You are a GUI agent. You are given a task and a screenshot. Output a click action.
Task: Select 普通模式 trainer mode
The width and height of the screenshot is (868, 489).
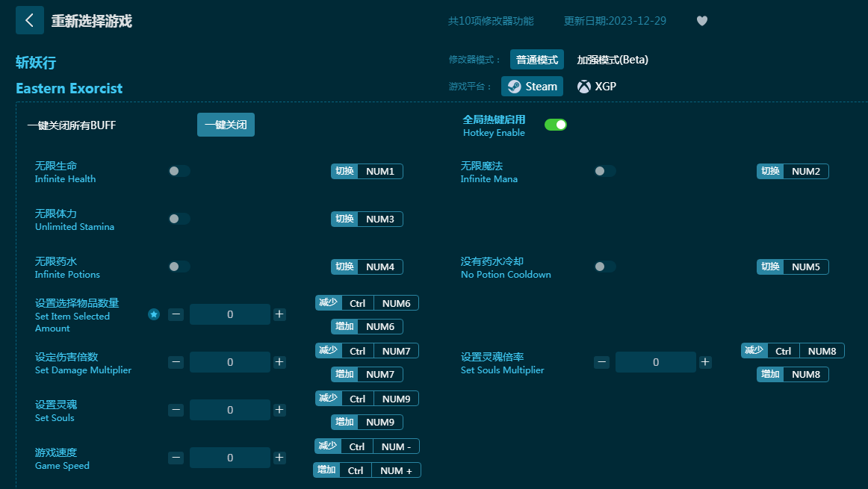pyautogui.click(x=536, y=60)
